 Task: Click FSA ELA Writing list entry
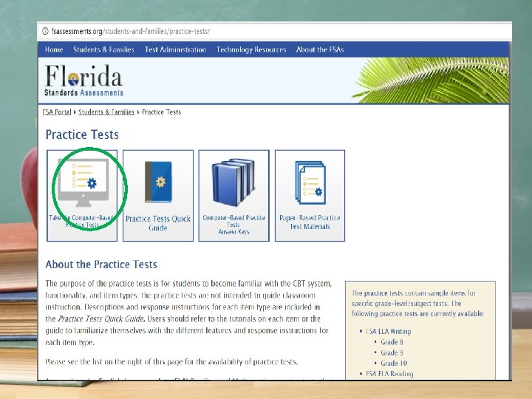tap(388, 332)
